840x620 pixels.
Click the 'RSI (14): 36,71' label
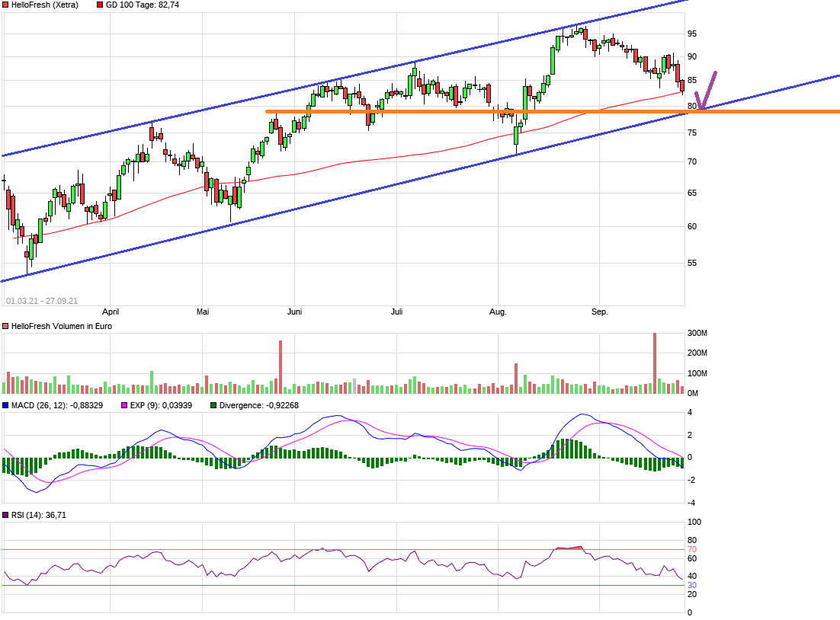point(39,516)
